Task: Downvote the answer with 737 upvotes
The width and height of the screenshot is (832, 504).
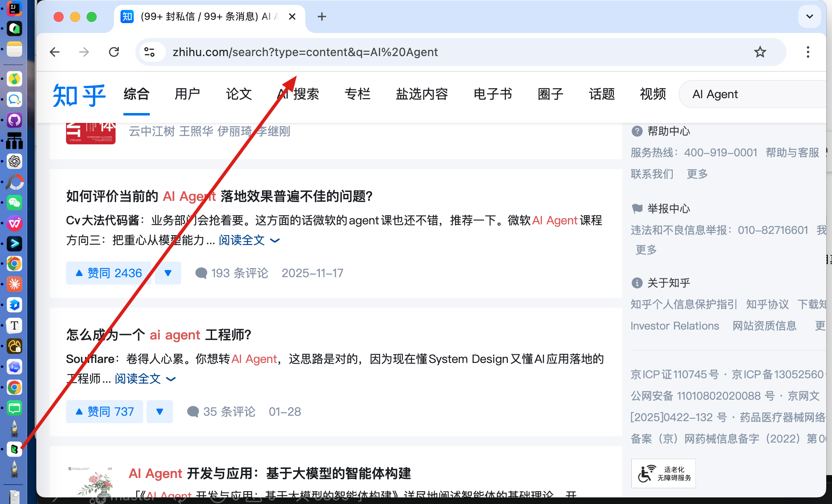Action: [x=160, y=412]
